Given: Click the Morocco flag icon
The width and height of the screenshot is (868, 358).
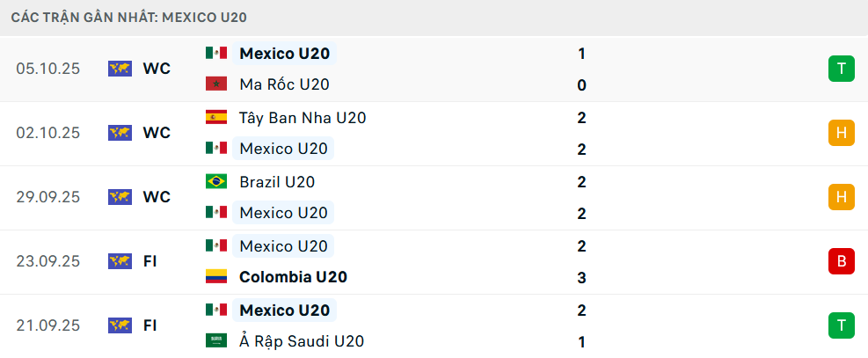Looking at the screenshot, I should tap(215, 84).
